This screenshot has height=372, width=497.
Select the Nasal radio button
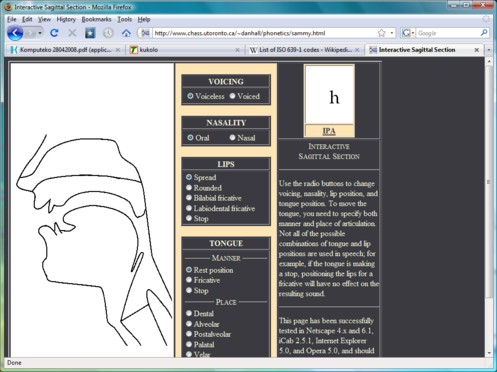pos(232,137)
